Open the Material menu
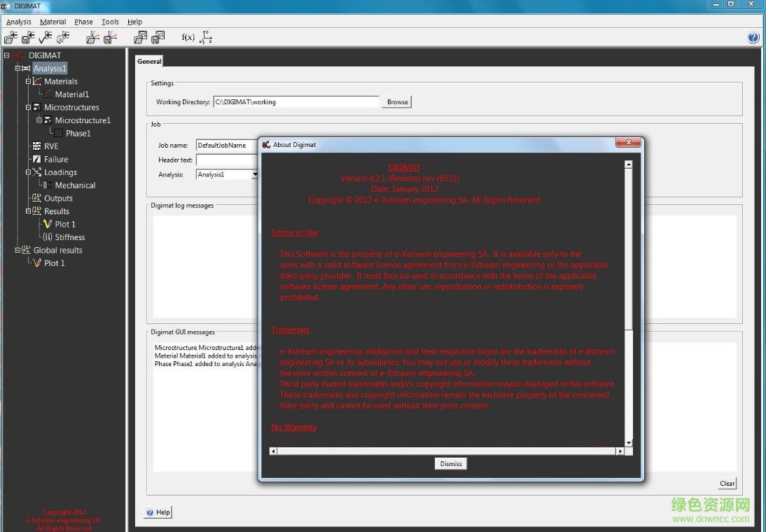766x532 pixels. (53, 22)
